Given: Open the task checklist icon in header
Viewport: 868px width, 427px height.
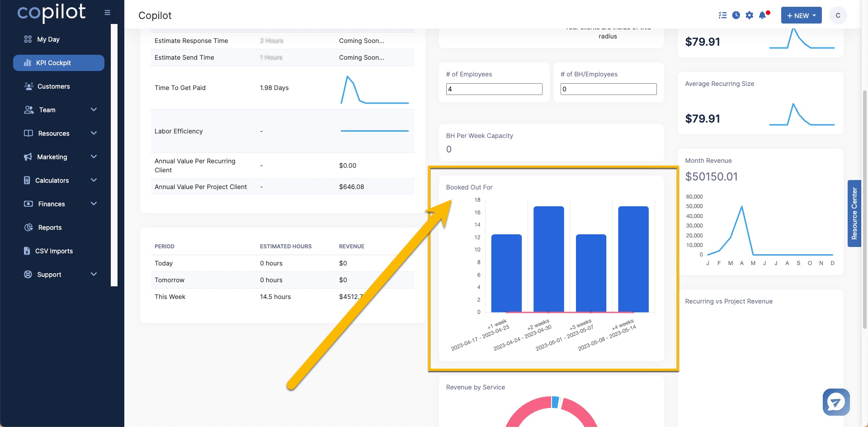Looking at the screenshot, I should click(722, 15).
